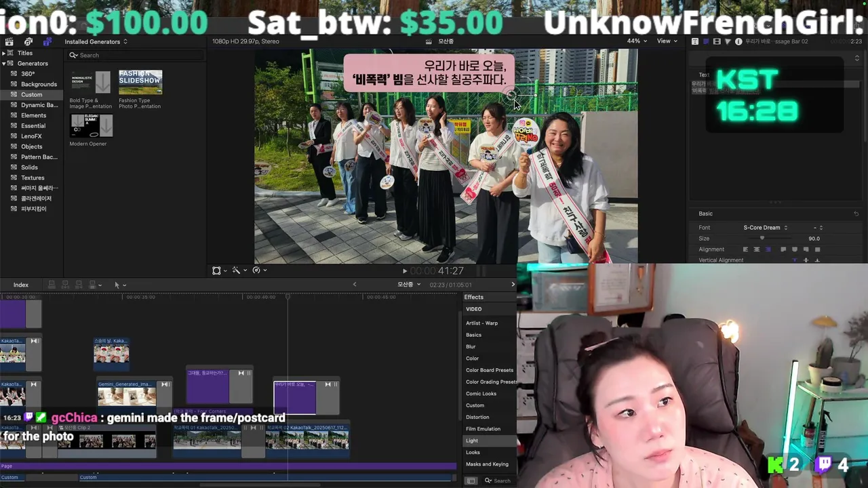
Task: Open the Transform tool menu below viewer
Action: point(219,270)
